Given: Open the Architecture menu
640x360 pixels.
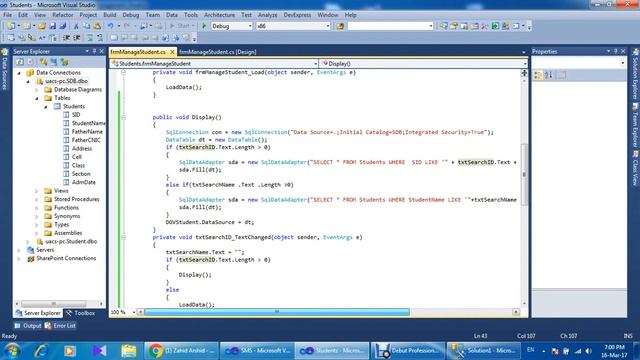Looking at the screenshot, I should [219, 15].
